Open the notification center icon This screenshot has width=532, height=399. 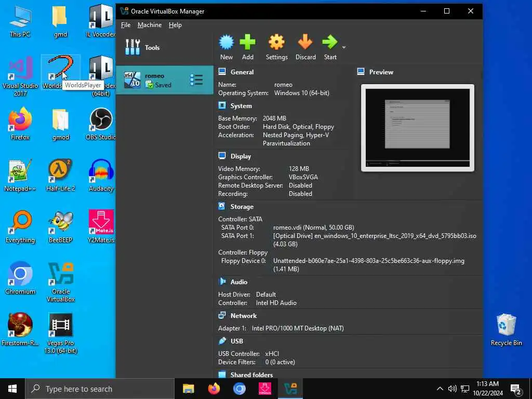pos(516,389)
